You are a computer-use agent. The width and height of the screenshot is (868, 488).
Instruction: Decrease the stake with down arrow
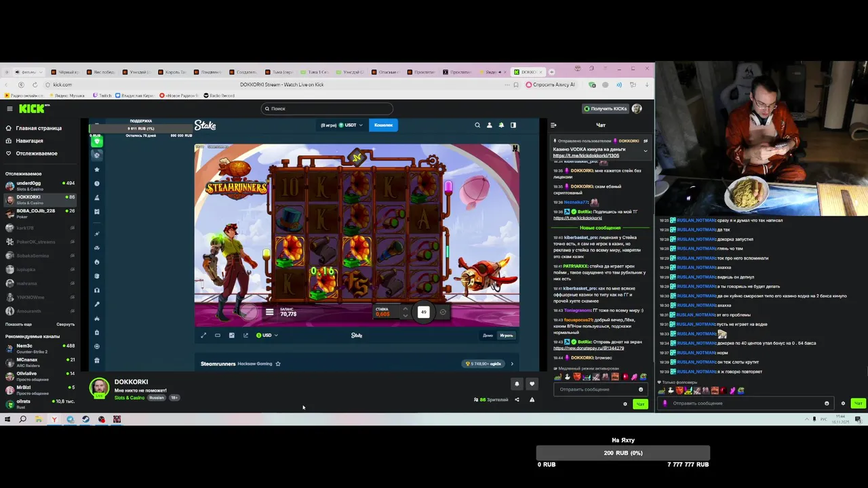tap(405, 315)
